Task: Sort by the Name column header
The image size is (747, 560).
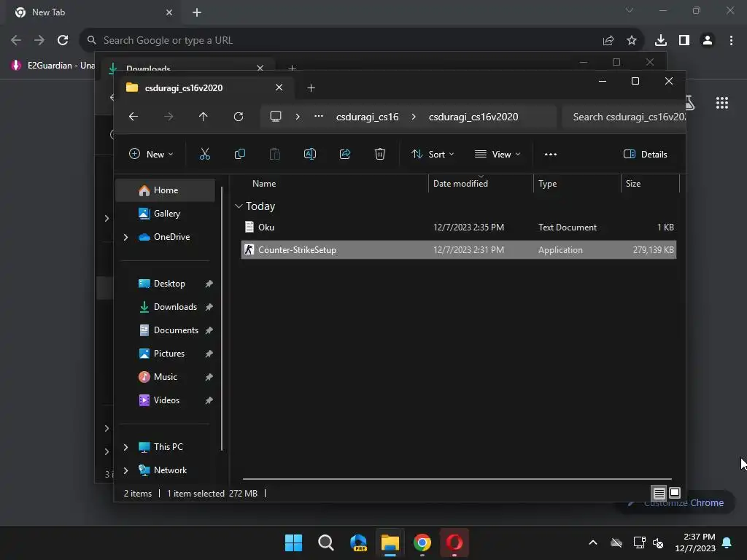Action: pos(264,184)
